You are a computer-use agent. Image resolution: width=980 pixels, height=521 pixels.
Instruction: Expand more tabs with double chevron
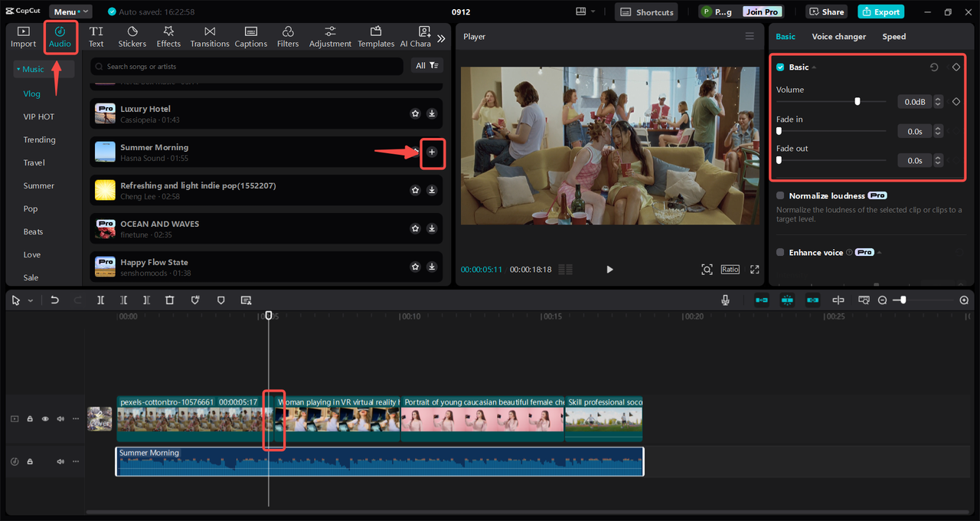441,38
